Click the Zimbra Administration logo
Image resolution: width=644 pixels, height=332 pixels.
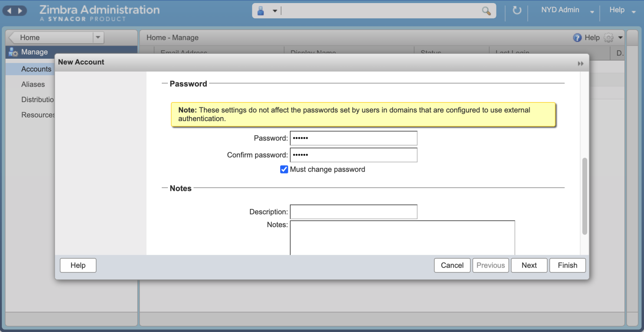click(99, 13)
